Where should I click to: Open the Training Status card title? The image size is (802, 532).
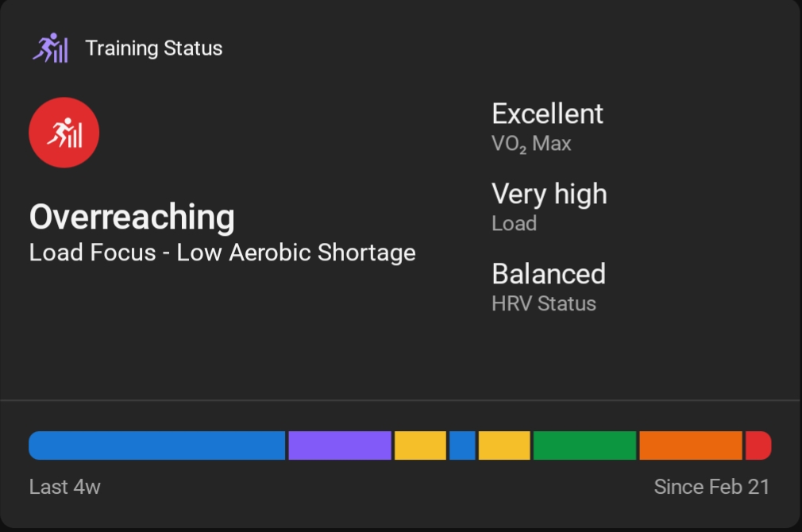[x=153, y=48]
